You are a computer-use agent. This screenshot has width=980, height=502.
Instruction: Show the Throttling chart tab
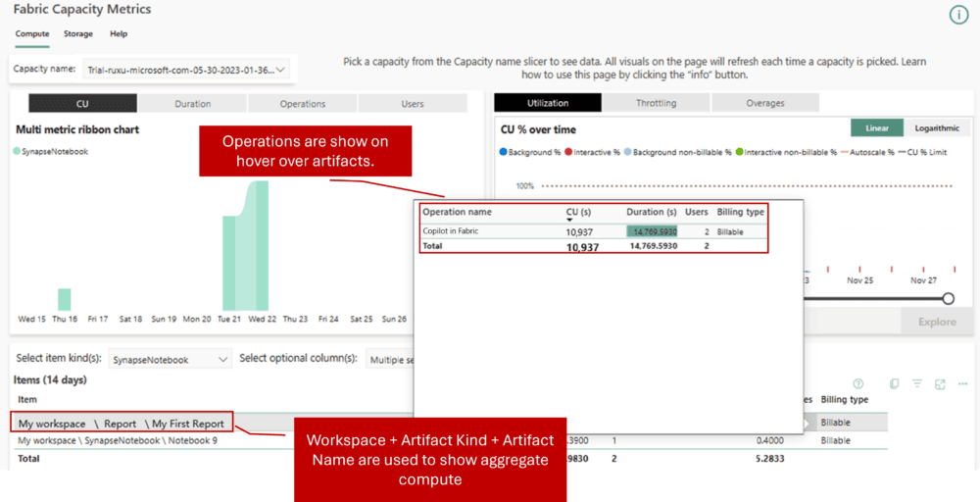pos(657,103)
